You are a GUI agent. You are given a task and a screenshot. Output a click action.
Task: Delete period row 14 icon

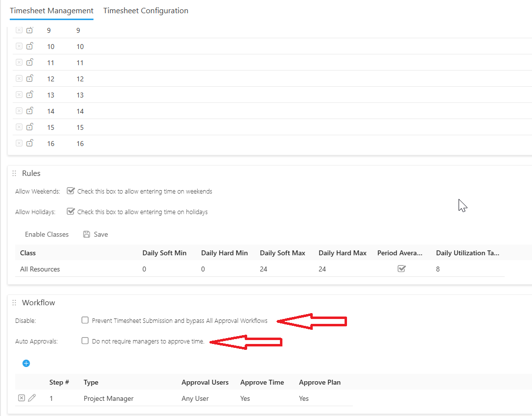[x=19, y=111]
